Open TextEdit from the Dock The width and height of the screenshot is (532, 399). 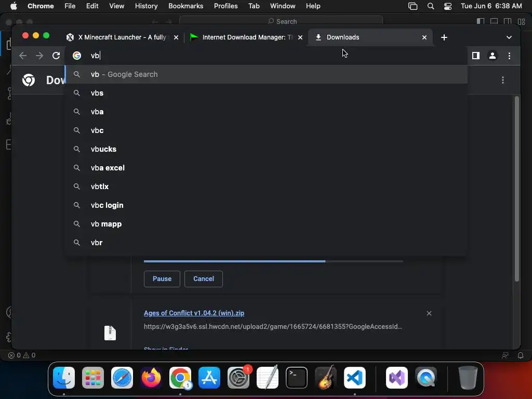(268, 378)
